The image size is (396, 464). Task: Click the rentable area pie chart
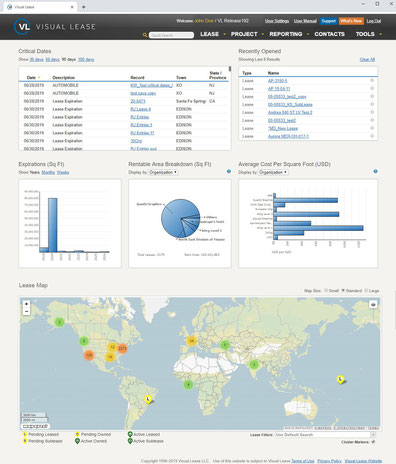181,218
